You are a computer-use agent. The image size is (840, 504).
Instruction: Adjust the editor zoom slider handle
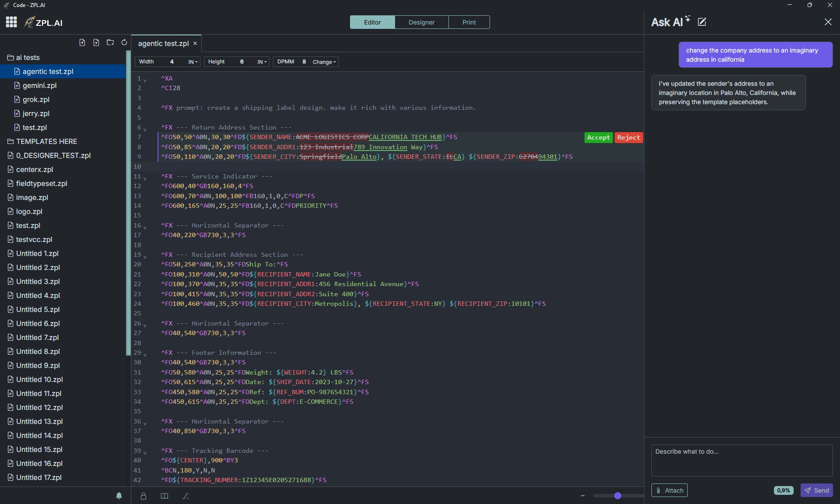tap(617, 496)
